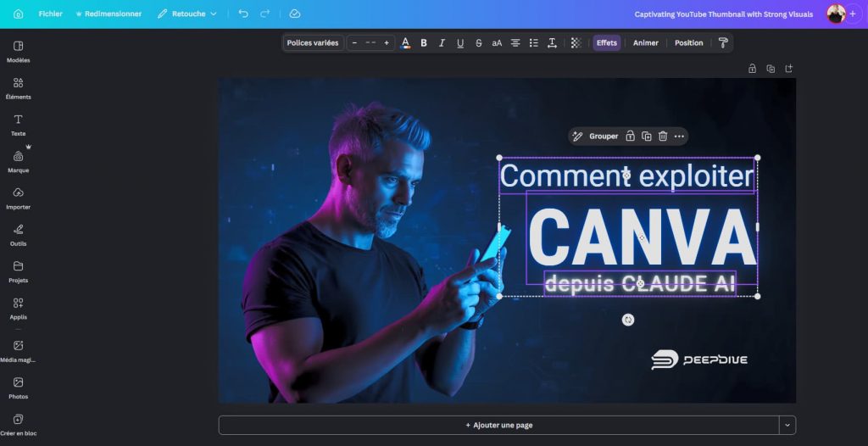Expand the Retouche mode dropdown
Screen dimensions: 868x446
click(x=187, y=14)
